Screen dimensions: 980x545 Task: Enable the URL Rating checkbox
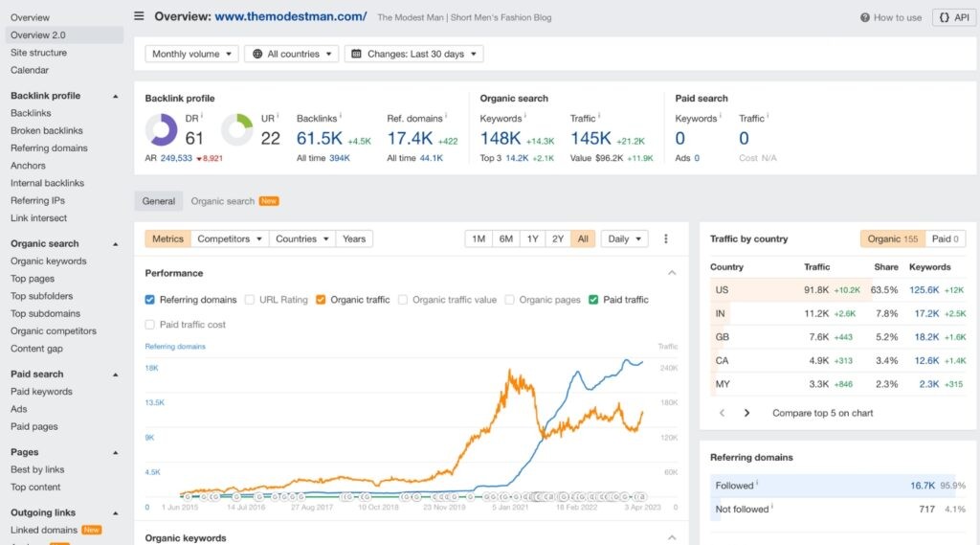[x=250, y=300]
